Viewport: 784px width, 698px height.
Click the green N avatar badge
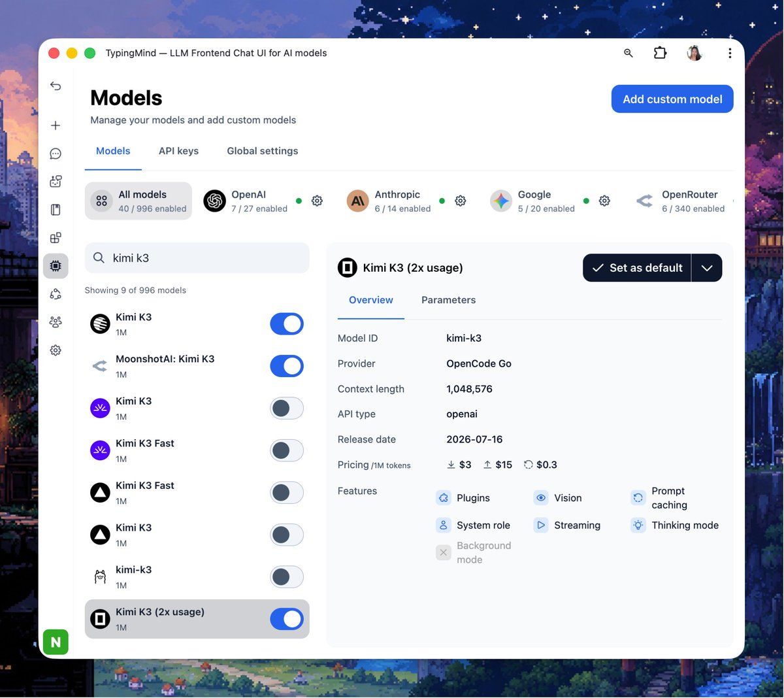click(x=56, y=642)
